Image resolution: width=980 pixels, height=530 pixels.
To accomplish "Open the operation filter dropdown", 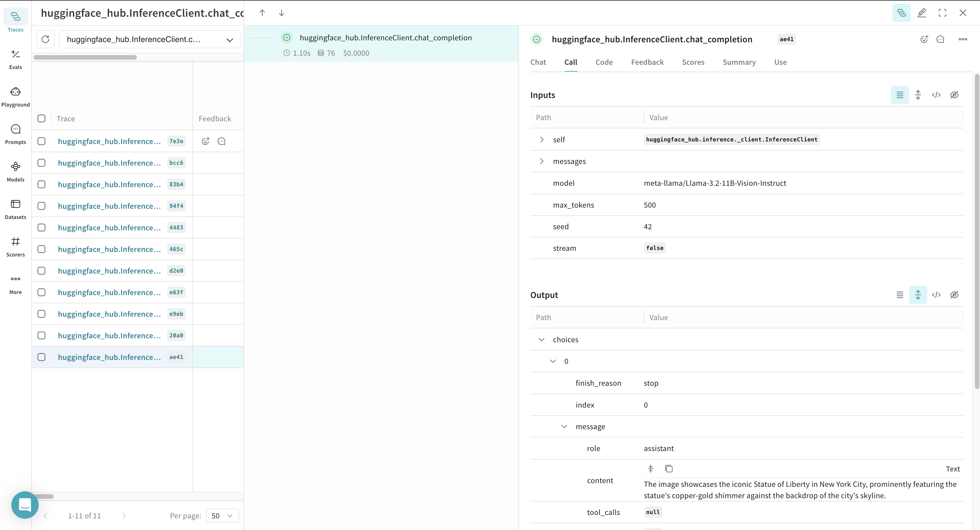I will pyautogui.click(x=150, y=39).
